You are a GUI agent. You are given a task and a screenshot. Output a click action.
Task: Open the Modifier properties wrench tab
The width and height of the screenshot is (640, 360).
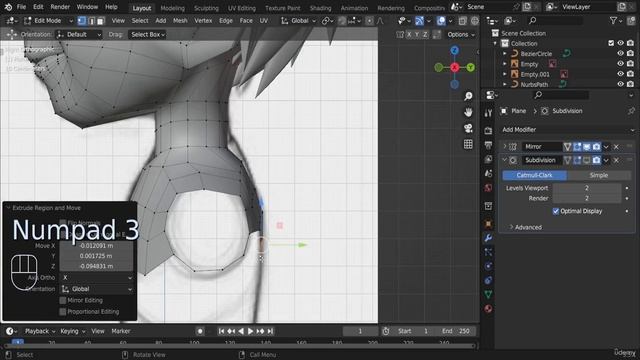pyautogui.click(x=488, y=238)
